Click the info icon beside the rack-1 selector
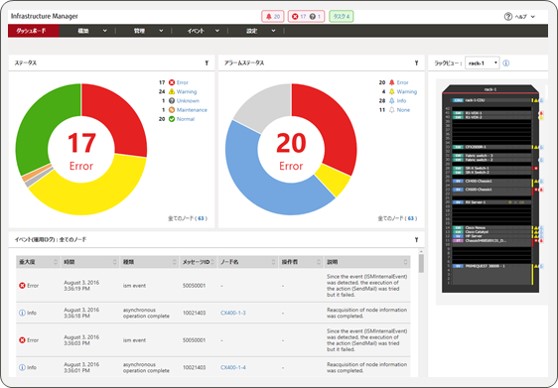Screen dimensions: 558x388 click(x=506, y=63)
